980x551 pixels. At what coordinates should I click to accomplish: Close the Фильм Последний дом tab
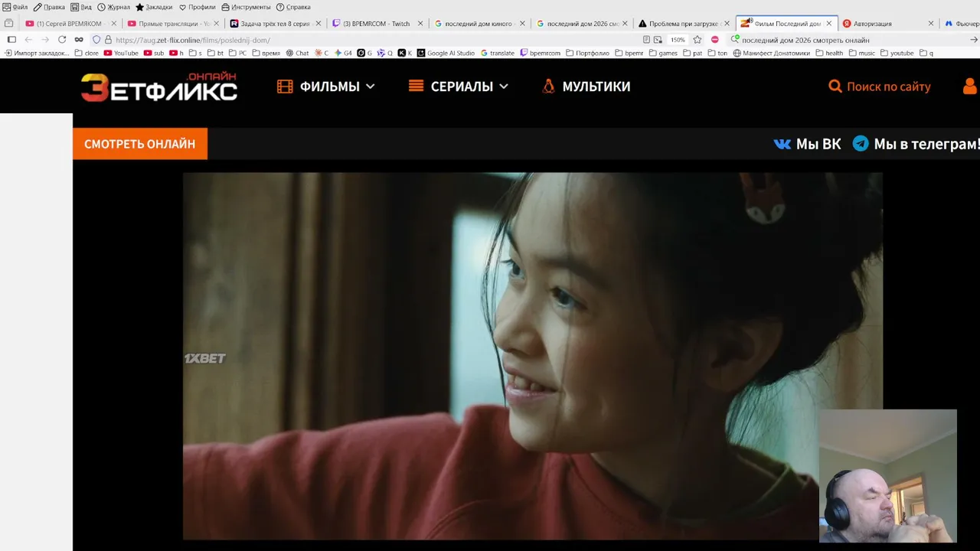pos(828,24)
